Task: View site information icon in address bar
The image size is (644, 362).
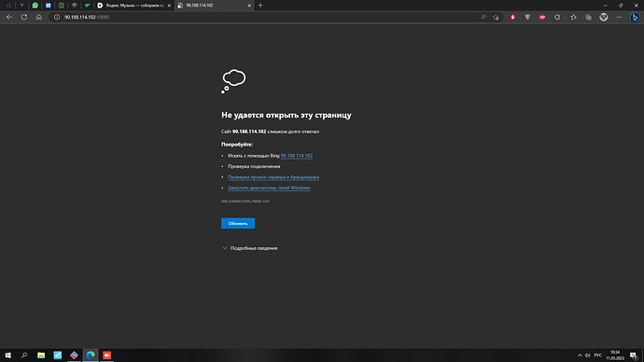Action: coord(57,17)
